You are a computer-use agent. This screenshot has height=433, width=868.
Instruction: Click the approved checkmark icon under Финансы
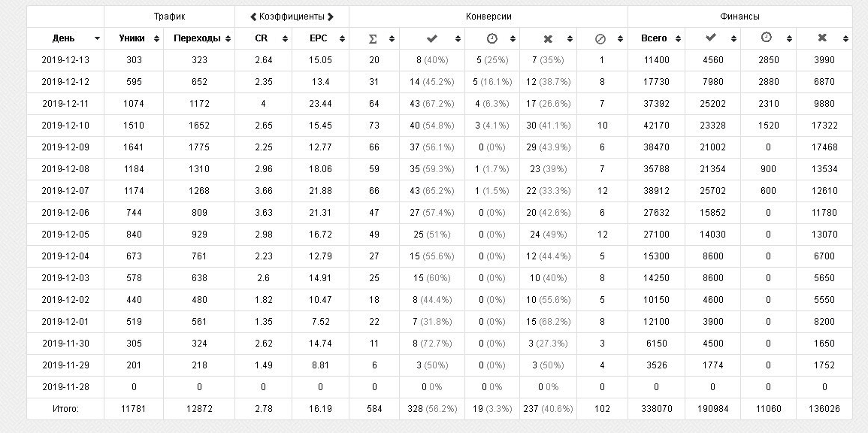pos(711,38)
